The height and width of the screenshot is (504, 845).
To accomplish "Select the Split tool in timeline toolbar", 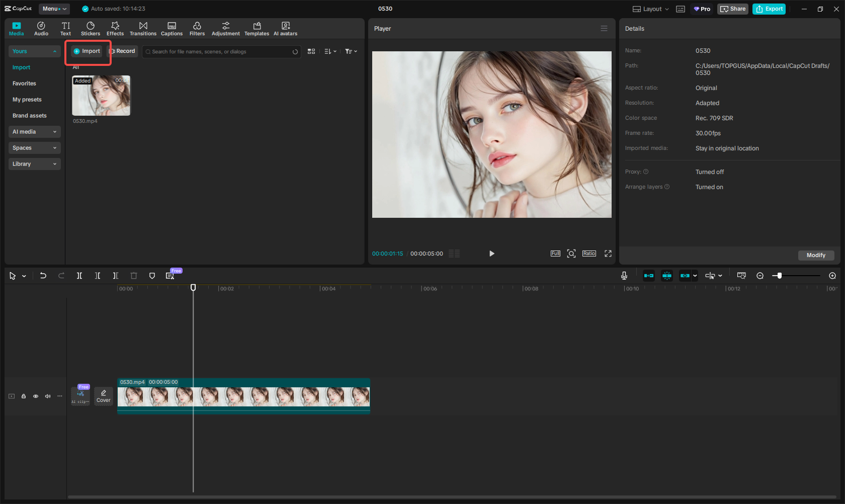I will pos(79,276).
